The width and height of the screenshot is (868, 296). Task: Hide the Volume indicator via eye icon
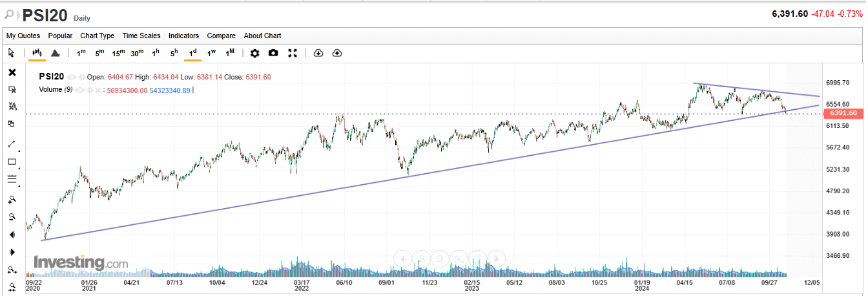(80, 90)
